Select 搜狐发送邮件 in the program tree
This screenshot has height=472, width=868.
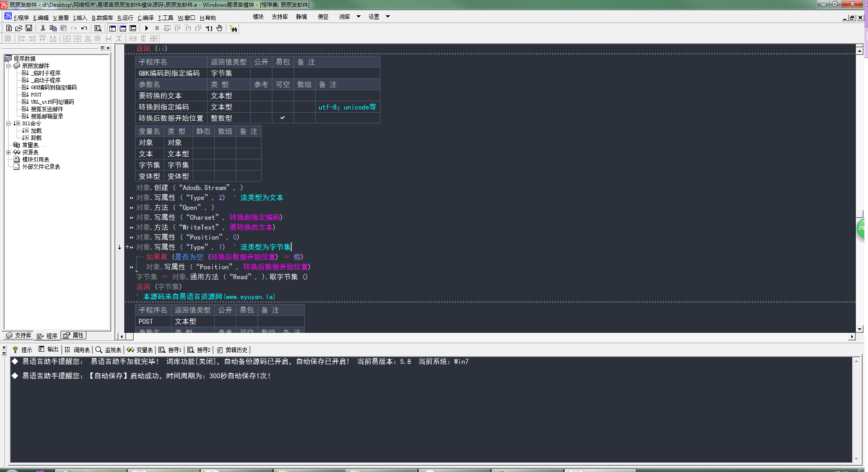[x=47, y=109]
